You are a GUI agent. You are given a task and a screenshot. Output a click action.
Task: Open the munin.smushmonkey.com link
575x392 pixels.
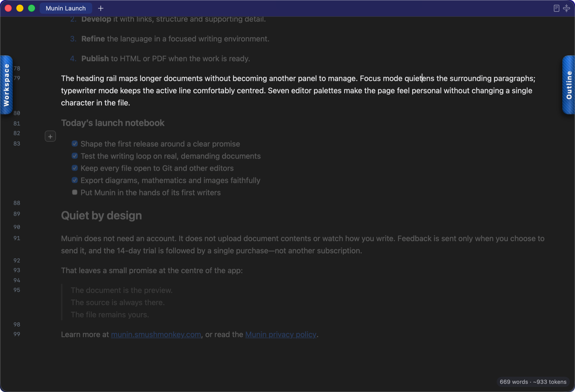pos(156,335)
